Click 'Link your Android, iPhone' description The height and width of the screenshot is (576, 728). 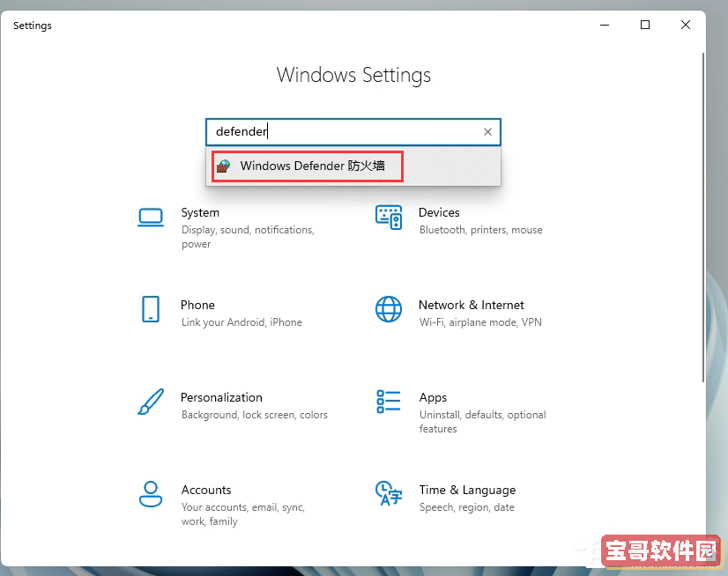pos(241,322)
